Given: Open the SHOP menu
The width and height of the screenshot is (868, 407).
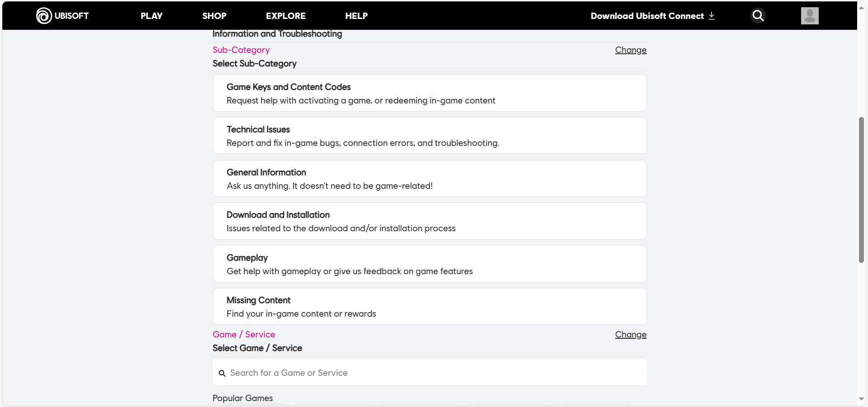Looking at the screenshot, I should (x=214, y=16).
